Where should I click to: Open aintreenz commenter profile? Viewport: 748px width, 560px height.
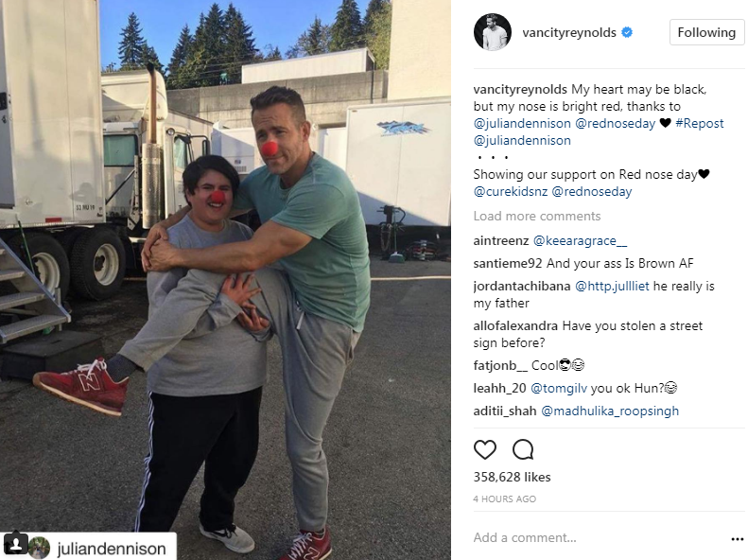501,241
